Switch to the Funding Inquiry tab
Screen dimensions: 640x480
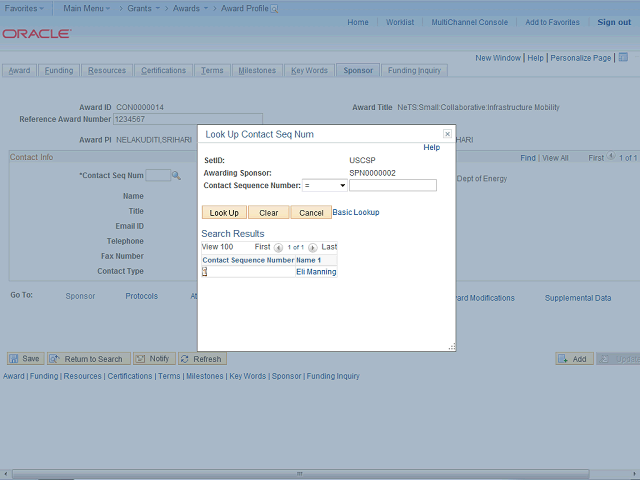(x=414, y=71)
